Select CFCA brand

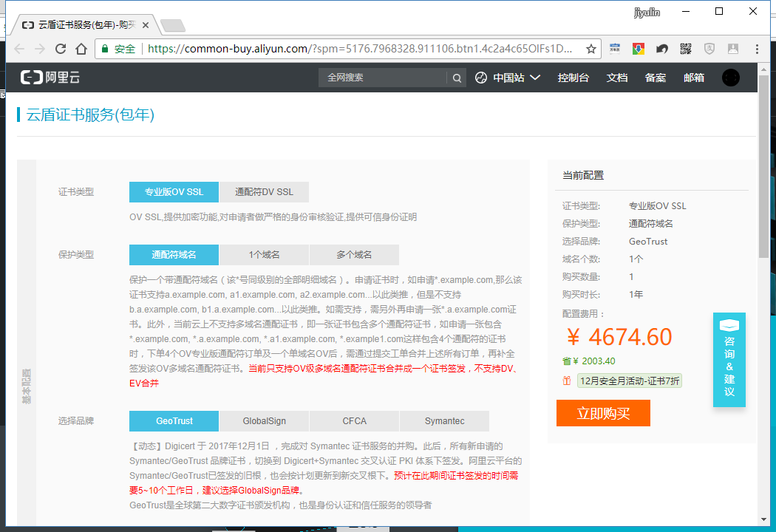tap(354, 421)
